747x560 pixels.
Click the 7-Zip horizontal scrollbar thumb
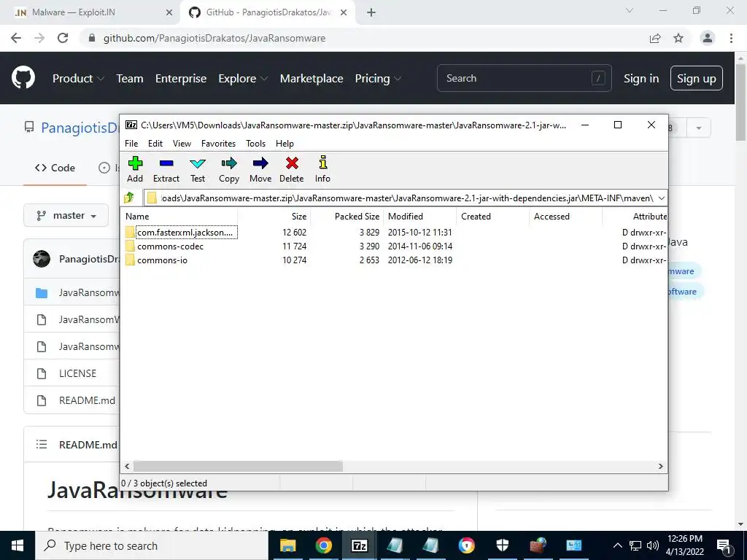[238, 466]
